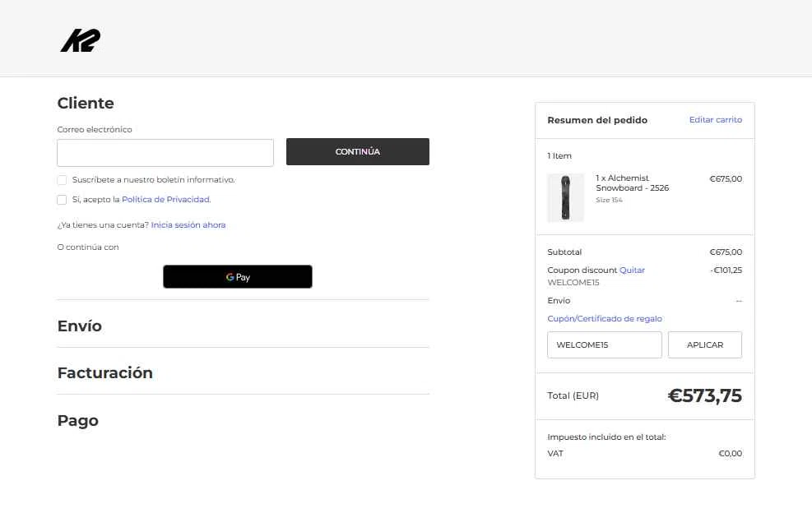Accept the Política de Privacidad checkbox
Viewport: 812px width, 527px height.
pyautogui.click(x=62, y=199)
